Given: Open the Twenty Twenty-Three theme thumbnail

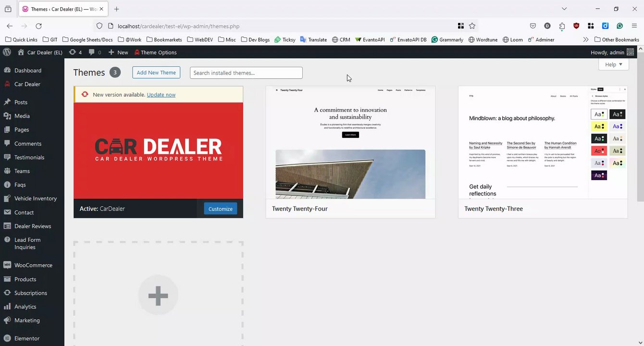Looking at the screenshot, I should click(x=543, y=142).
